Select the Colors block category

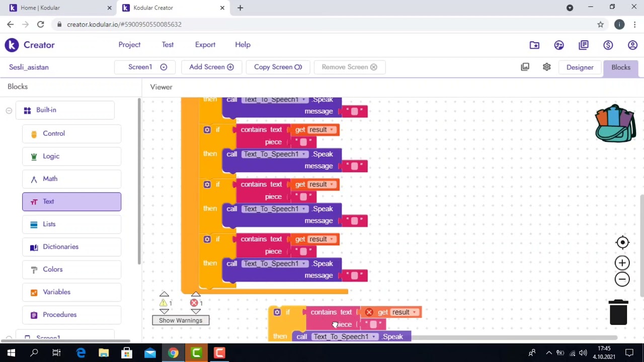(53, 269)
